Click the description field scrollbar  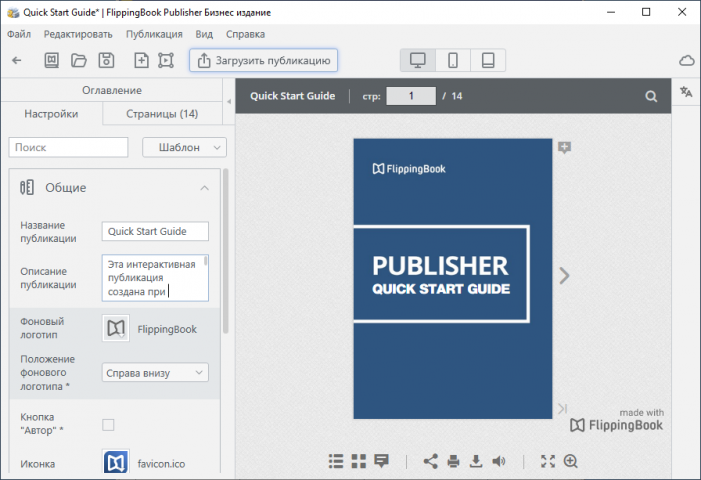click(x=206, y=261)
